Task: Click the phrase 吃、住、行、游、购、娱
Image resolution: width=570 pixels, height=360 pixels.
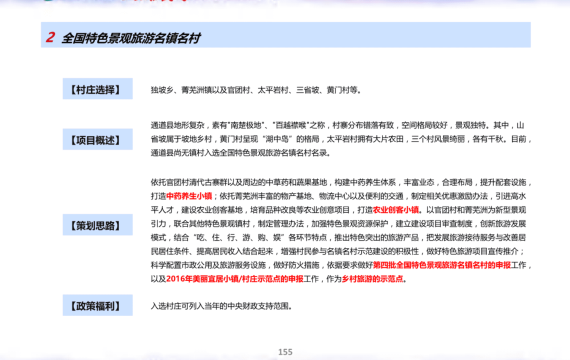Action: coord(239,237)
